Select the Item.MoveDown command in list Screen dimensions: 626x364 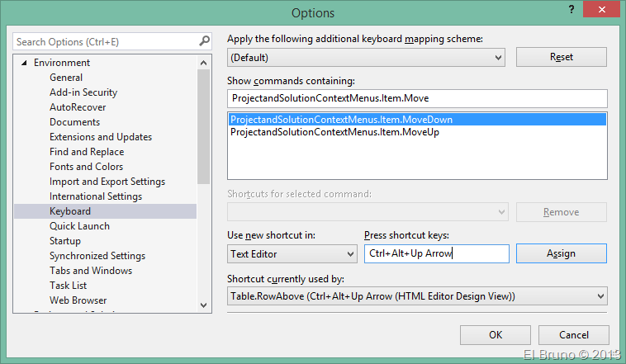[x=341, y=120]
